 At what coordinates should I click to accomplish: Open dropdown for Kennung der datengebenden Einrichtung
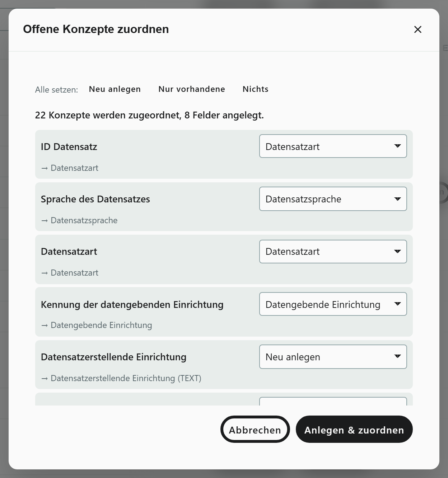click(333, 304)
